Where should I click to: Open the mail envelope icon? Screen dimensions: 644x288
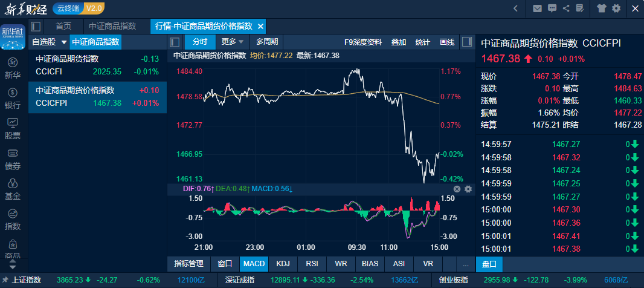coord(536,8)
